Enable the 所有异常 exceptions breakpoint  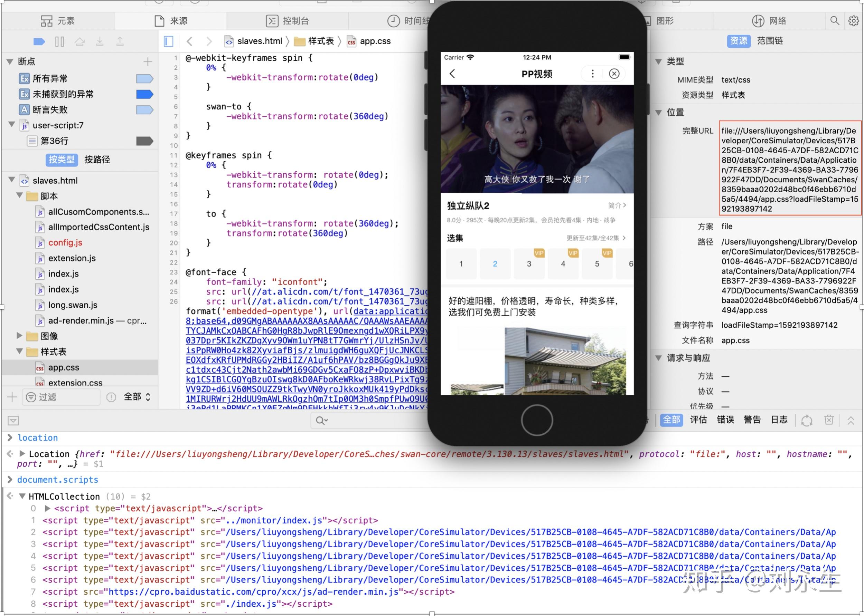(x=144, y=78)
